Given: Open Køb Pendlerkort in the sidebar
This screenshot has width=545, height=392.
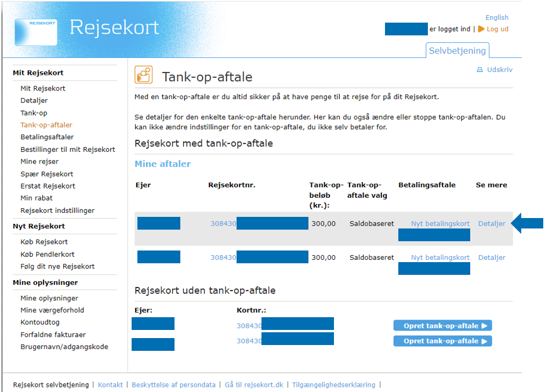Looking at the screenshot, I should (48, 254).
